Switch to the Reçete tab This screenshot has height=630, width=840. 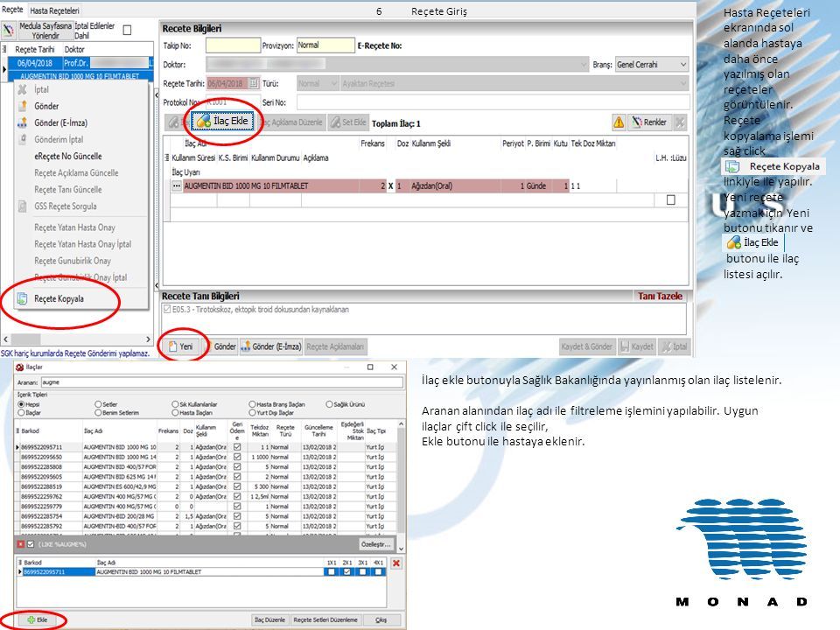pyautogui.click(x=12, y=10)
